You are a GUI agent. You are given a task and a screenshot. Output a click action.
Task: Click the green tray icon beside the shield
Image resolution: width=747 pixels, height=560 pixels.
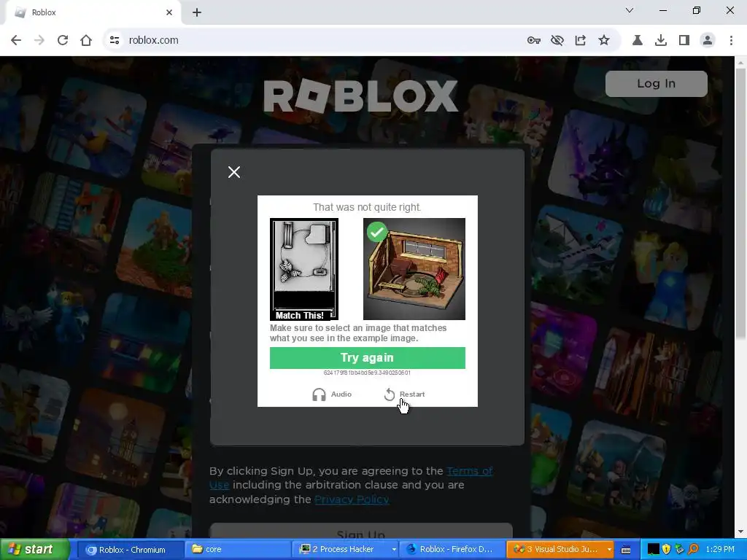(679, 550)
